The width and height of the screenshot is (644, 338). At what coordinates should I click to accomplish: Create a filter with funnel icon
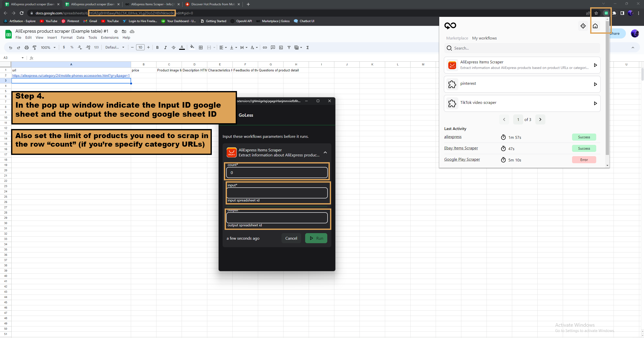click(289, 48)
